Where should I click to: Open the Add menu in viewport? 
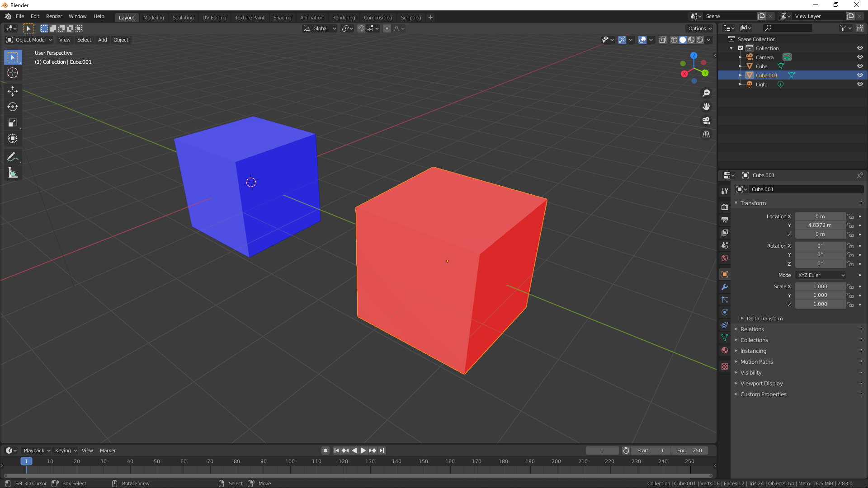point(103,40)
